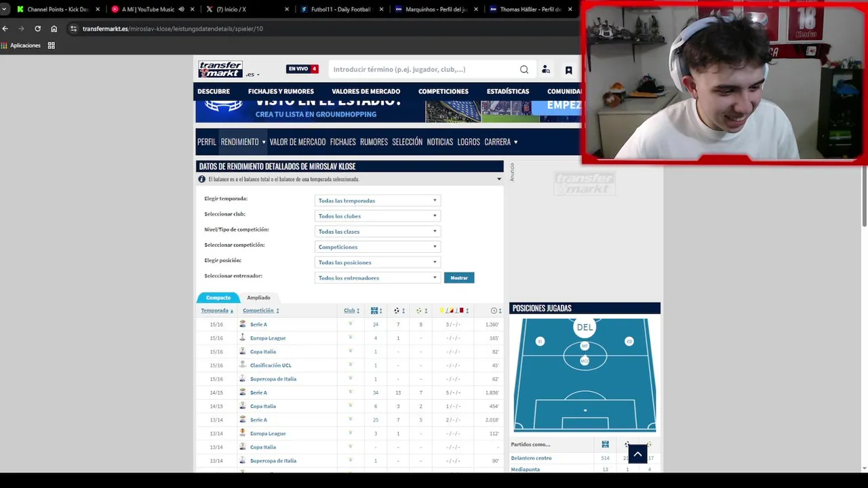Open the Fichajes player tab
This screenshot has height=488, width=868.
[x=343, y=142]
